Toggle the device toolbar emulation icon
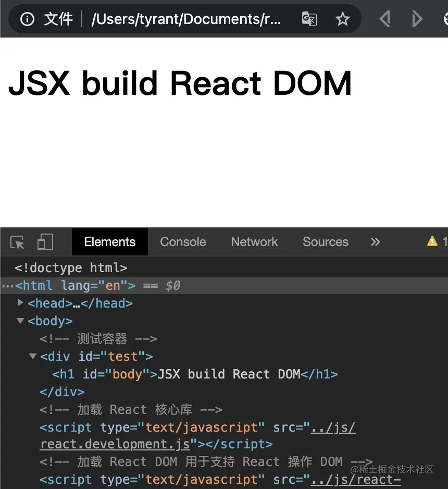Screen dimensions: 448x489 [45, 242]
